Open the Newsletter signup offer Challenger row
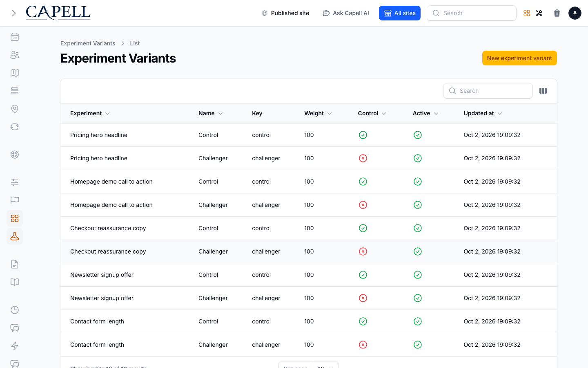The image size is (588, 368). (309, 298)
